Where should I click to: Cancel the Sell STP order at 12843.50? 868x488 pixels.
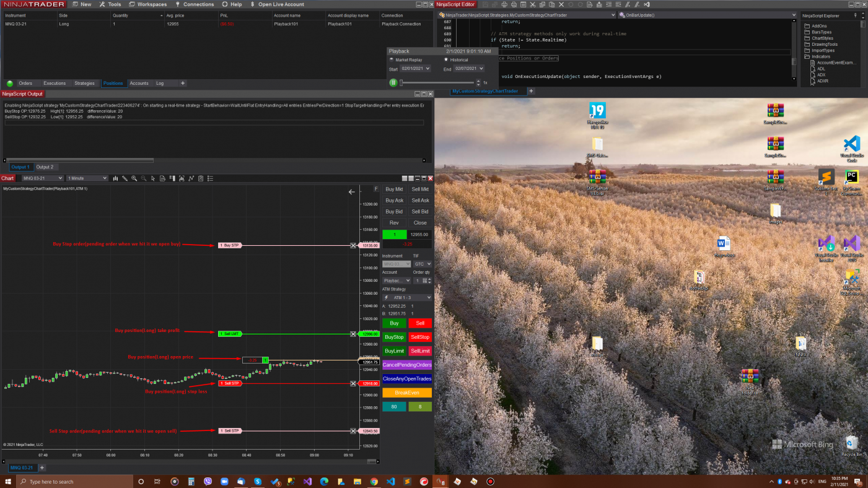pyautogui.click(x=353, y=430)
